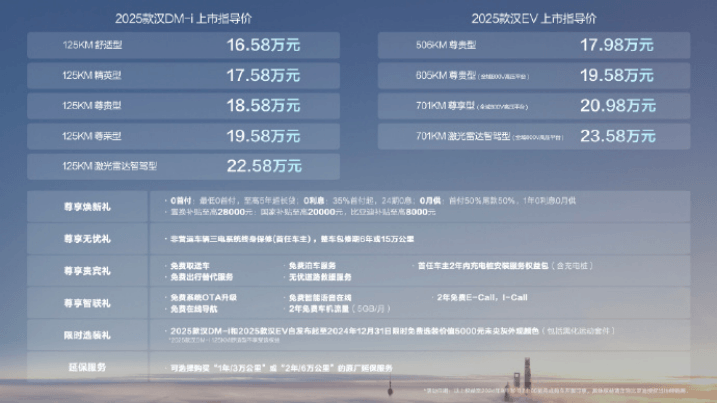
Task: Click the "免费智能语音在线" item
Action: 320,298
